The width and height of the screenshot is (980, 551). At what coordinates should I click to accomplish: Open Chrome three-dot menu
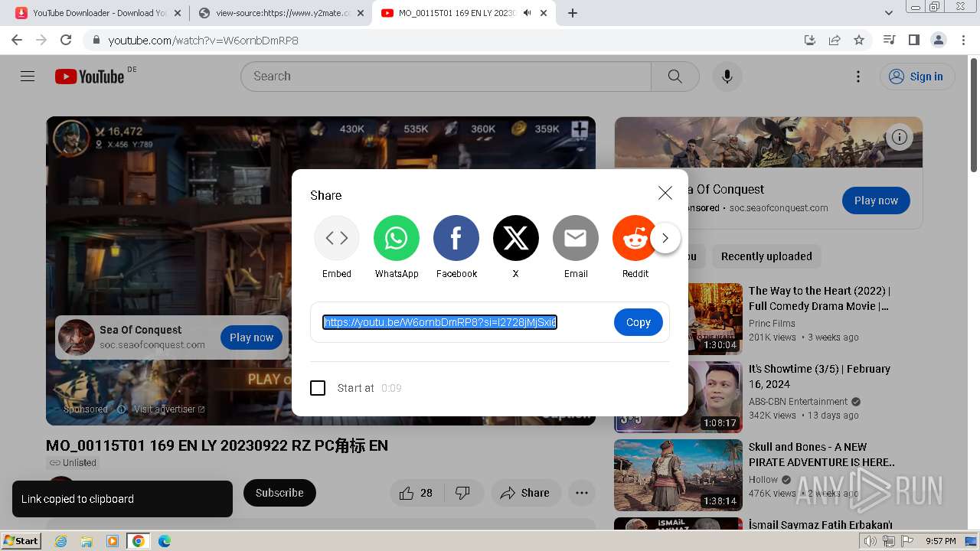pos(962,40)
